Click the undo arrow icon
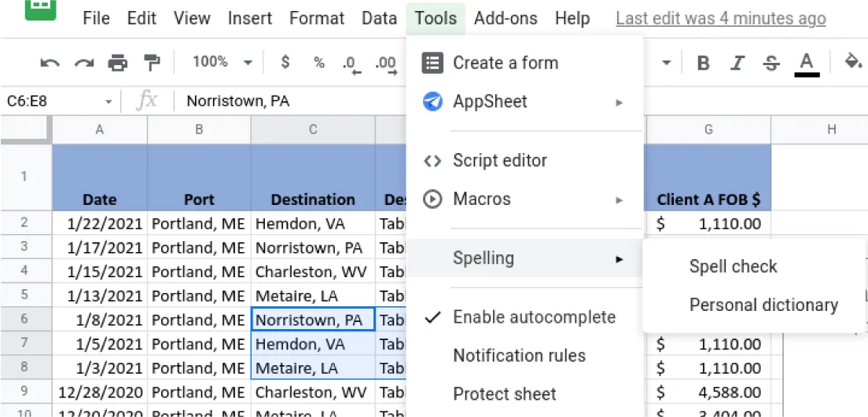Viewport: 868px width, 417px height. click(50, 63)
